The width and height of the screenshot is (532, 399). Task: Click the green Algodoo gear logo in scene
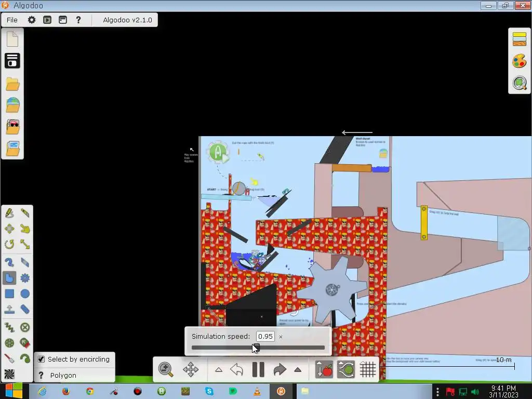(218, 152)
